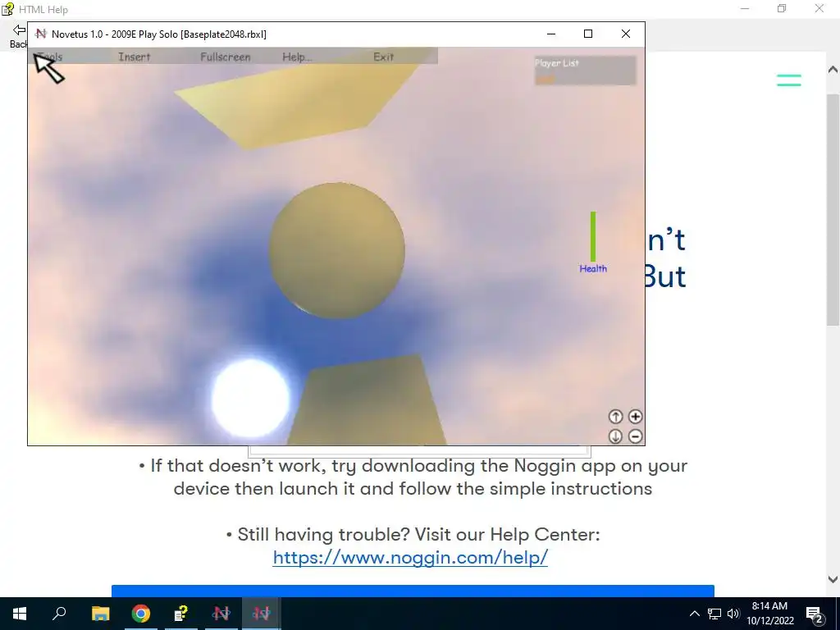The image size is (840, 630).
Task: Open the Insert menu in Novetus
Action: click(x=134, y=57)
